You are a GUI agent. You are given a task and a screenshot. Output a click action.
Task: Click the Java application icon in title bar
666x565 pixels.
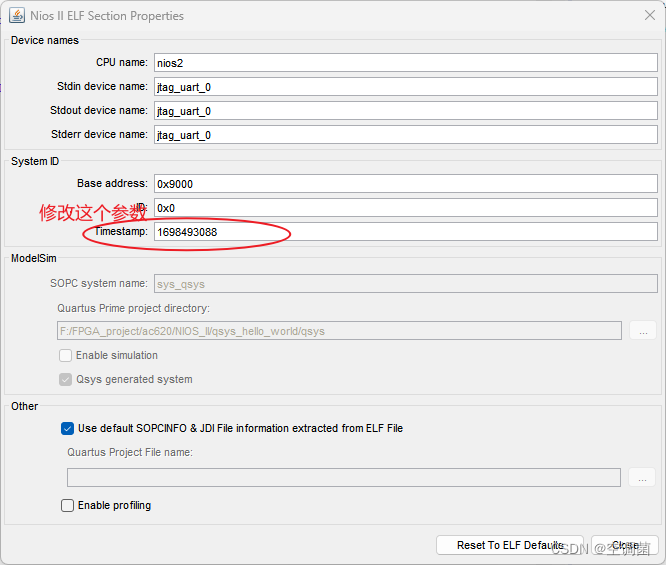point(17,16)
